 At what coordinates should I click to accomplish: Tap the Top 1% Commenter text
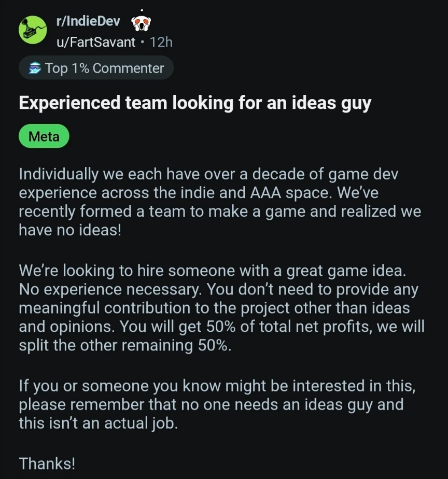coord(104,68)
